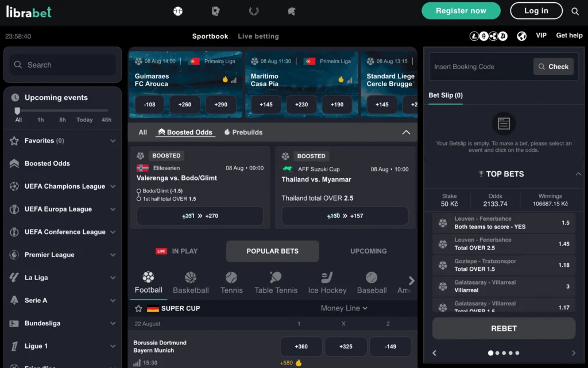Viewport: 588px width, 368px height.
Task: Expand the Premier League list
Action: point(113,255)
